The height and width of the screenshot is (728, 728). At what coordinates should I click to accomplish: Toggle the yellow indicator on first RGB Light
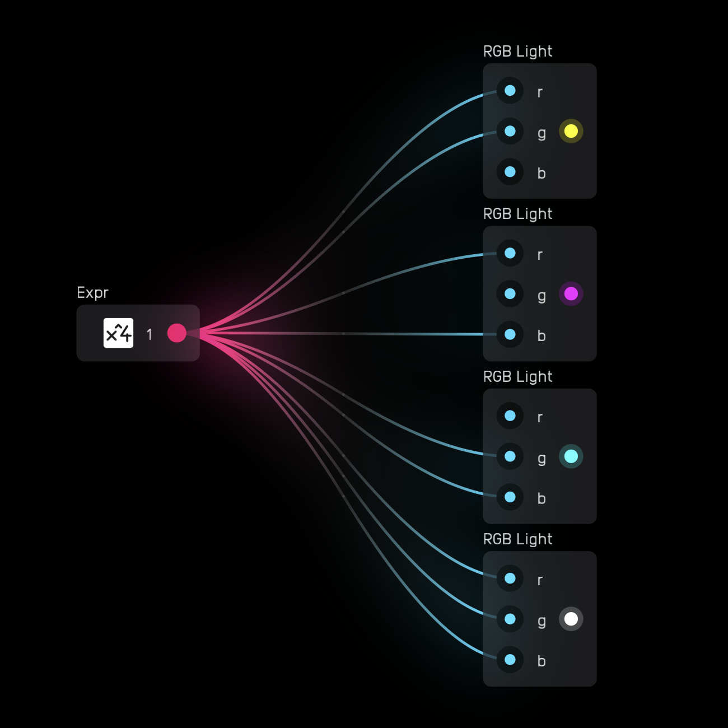[571, 131]
